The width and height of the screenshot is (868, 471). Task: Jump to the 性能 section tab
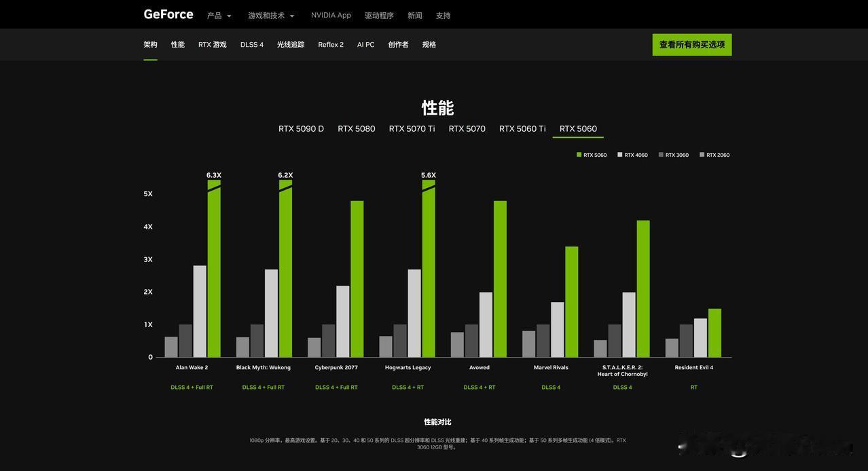178,45
